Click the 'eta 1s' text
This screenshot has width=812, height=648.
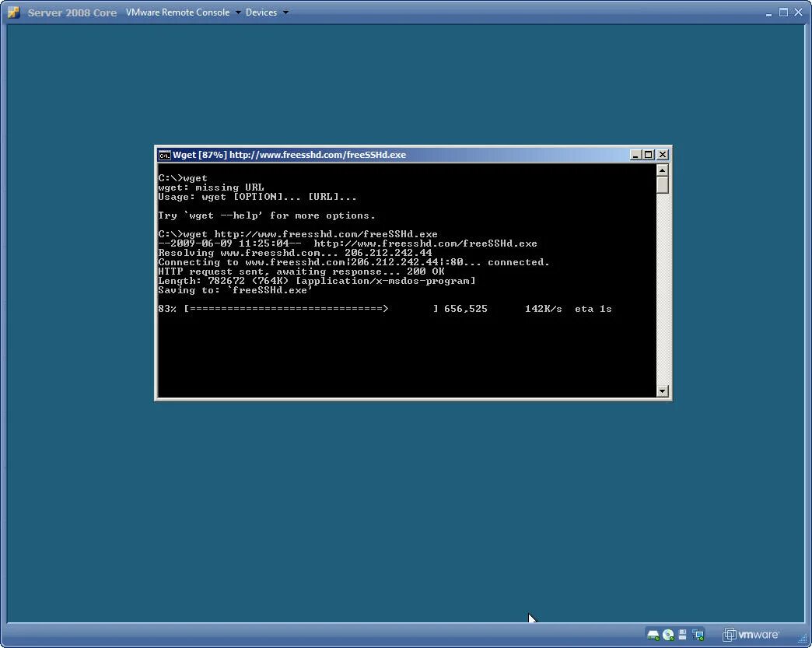(593, 309)
